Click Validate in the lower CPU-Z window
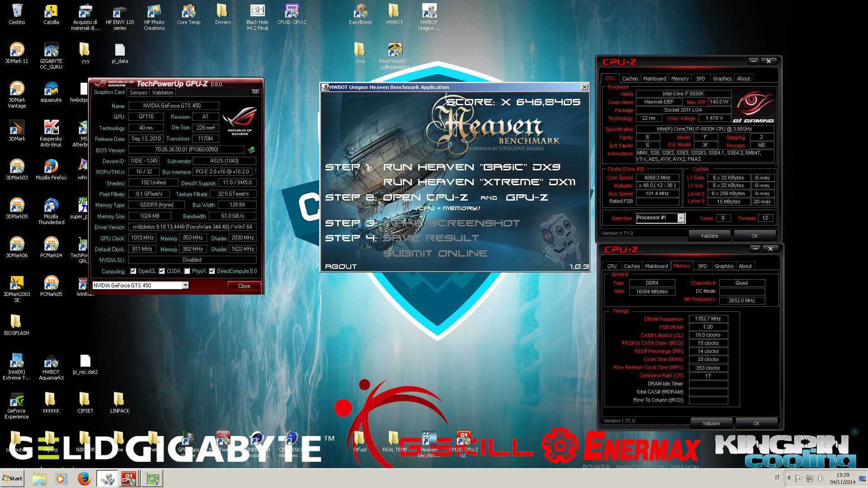Viewport: 868px width, 488px height. (x=711, y=423)
